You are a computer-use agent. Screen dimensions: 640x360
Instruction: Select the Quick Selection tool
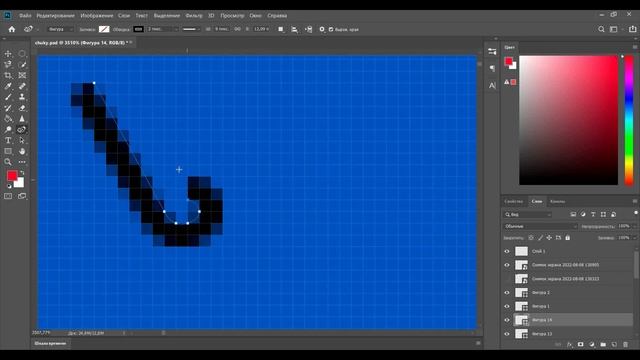22,64
